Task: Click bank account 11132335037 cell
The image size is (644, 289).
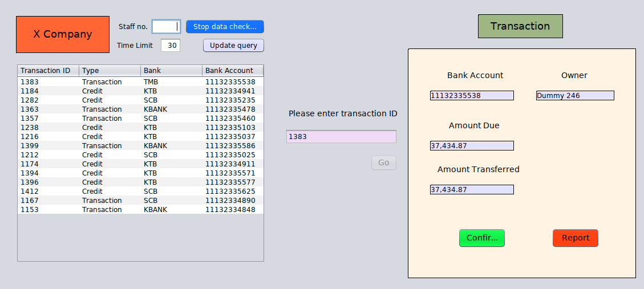Action: 233,137
